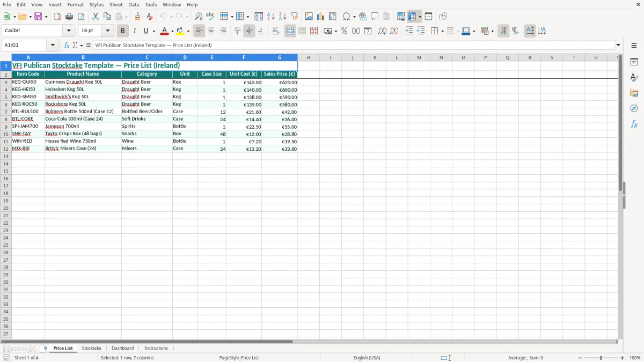Insert a pivot table
This screenshot has width=644, height=362.
click(333, 17)
